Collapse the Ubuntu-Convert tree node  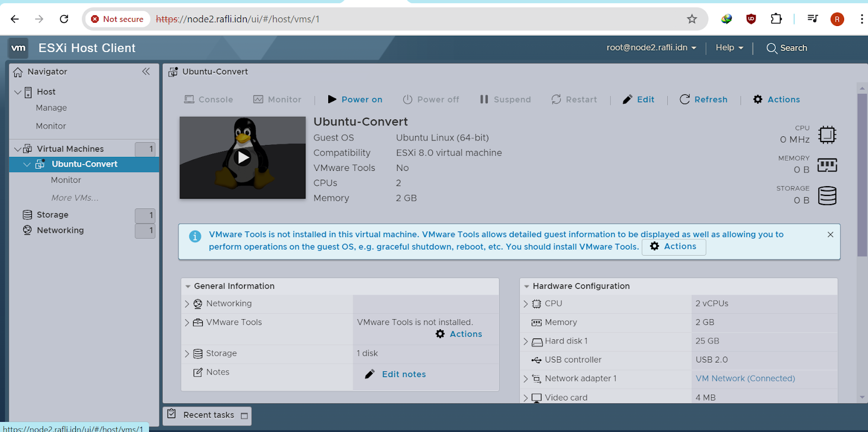(x=27, y=164)
